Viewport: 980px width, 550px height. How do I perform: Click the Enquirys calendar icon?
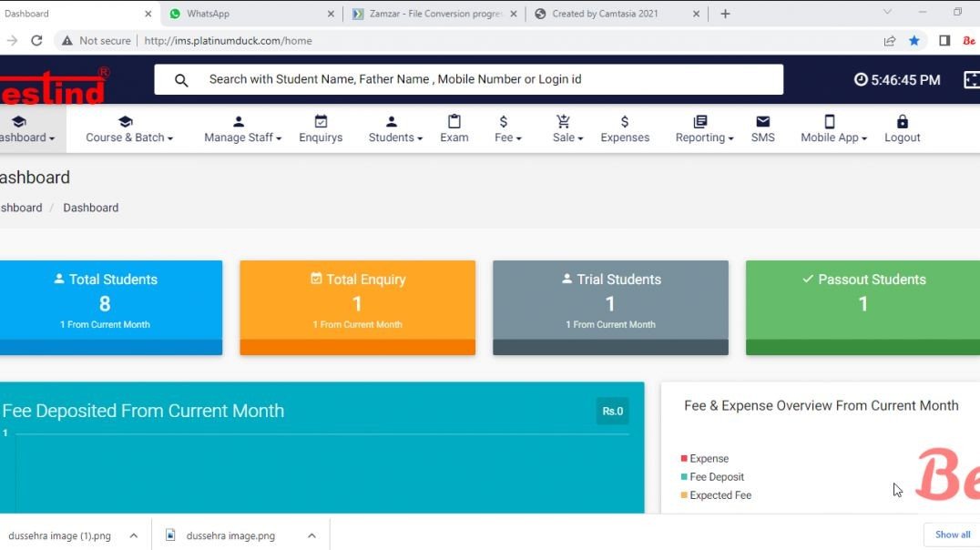pos(320,119)
